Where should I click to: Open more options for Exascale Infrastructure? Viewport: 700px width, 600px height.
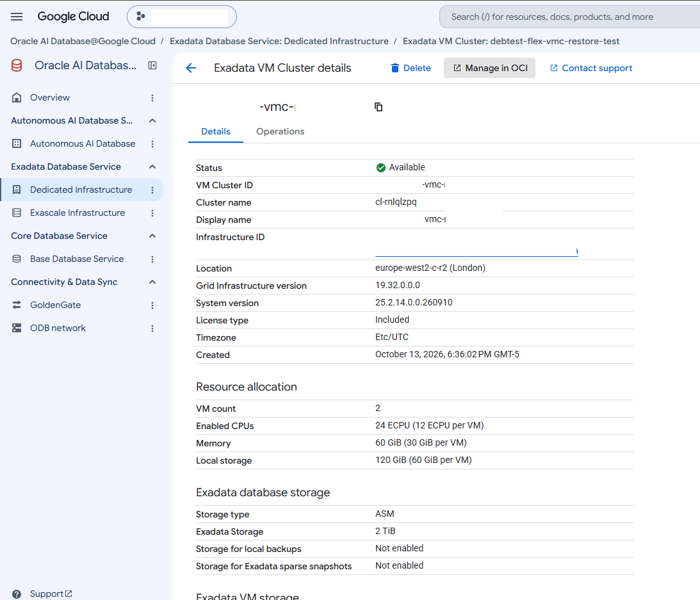pos(152,213)
